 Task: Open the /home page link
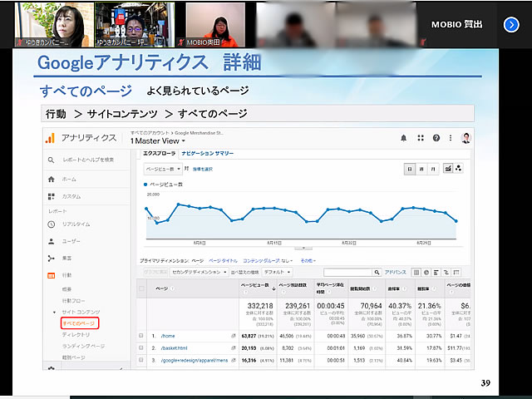pos(168,336)
